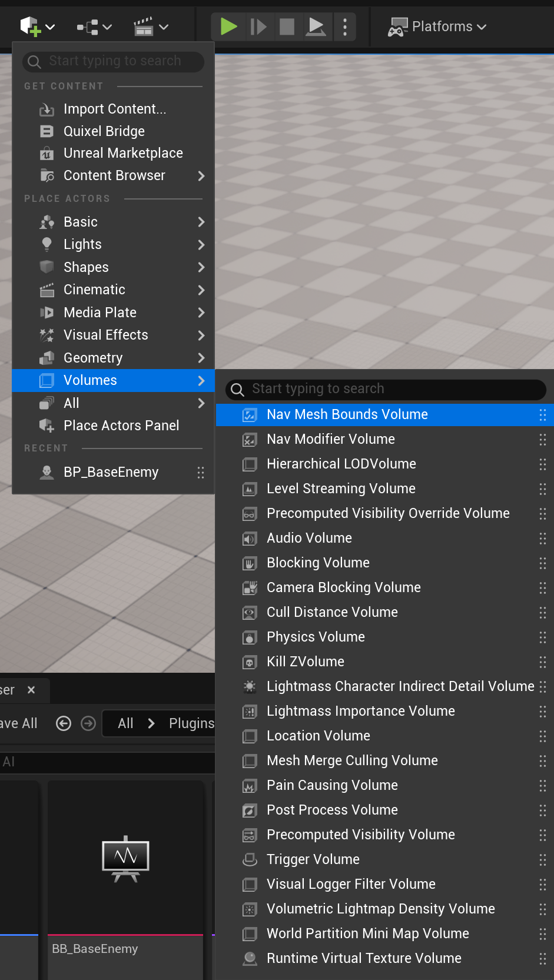Navigate back in Content Browser history
The width and height of the screenshot is (554, 980).
click(64, 723)
